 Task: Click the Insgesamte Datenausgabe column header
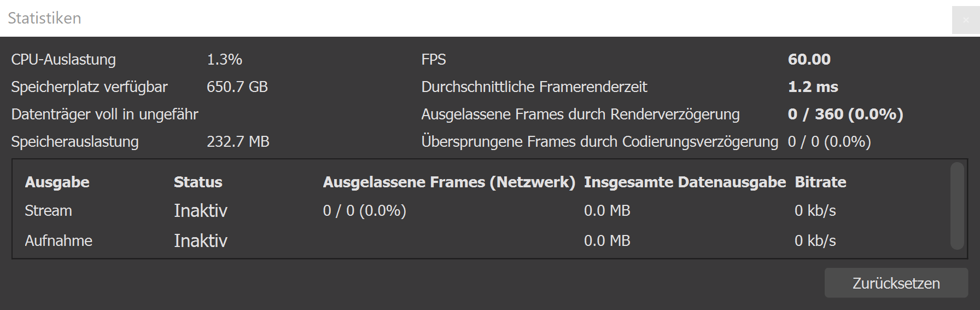pos(685,182)
